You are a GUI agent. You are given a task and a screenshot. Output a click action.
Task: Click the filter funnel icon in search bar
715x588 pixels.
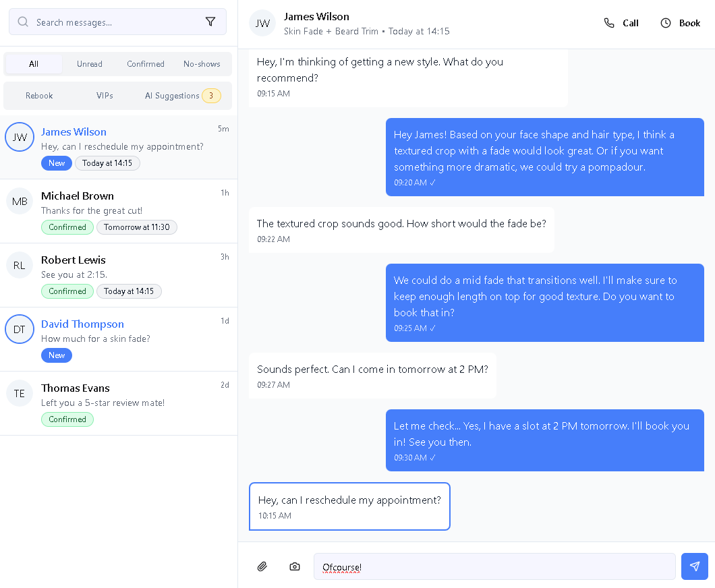click(210, 22)
